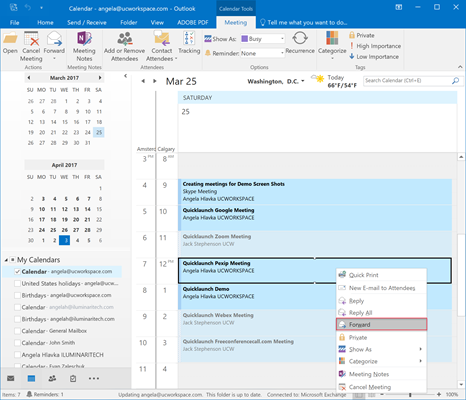This screenshot has width=466, height=400.
Task: Check Birthdays angelah@iluminaritech.com calendar
Action: pyautogui.click(x=18, y=319)
